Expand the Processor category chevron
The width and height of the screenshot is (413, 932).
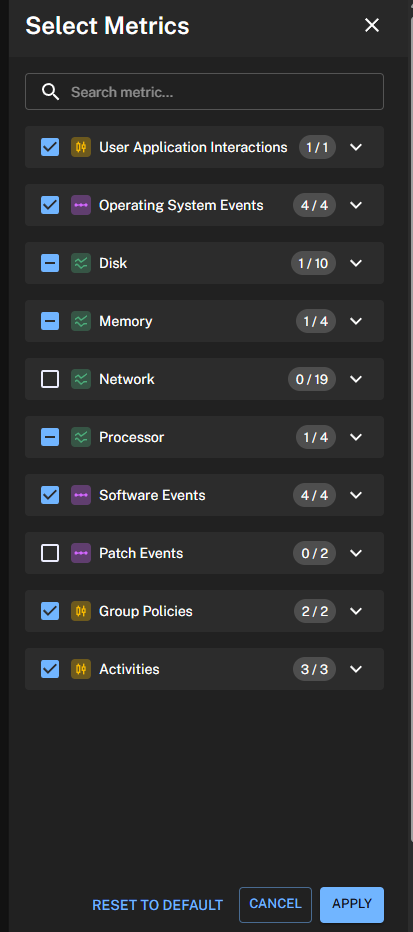point(356,437)
